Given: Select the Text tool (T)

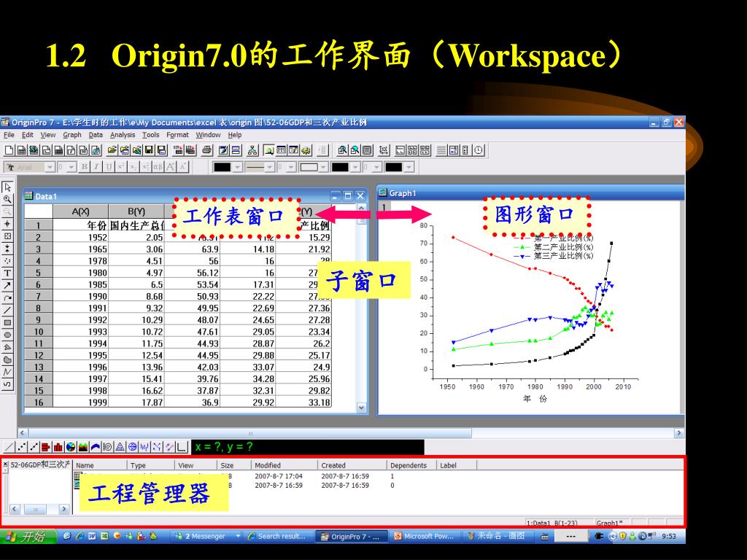Looking at the screenshot, I should point(7,273).
